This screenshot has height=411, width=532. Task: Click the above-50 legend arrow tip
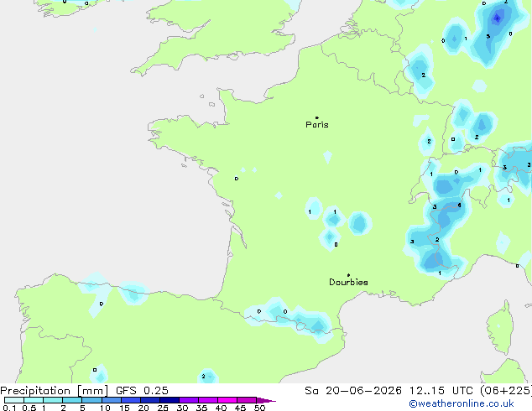(x=266, y=400)
